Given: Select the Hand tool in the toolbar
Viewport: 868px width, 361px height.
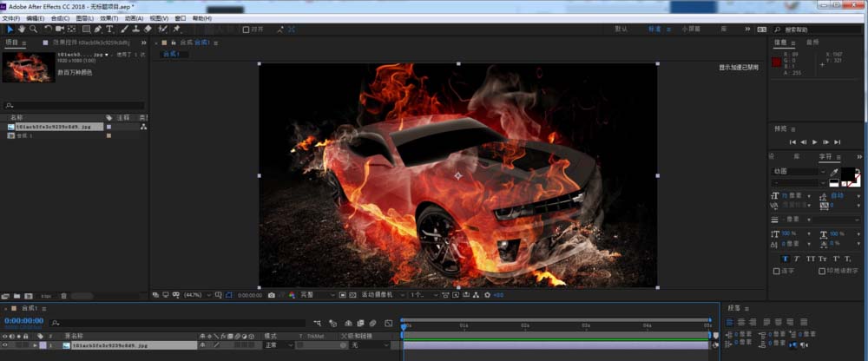Looking at the screenshot, I should point(22,29).
